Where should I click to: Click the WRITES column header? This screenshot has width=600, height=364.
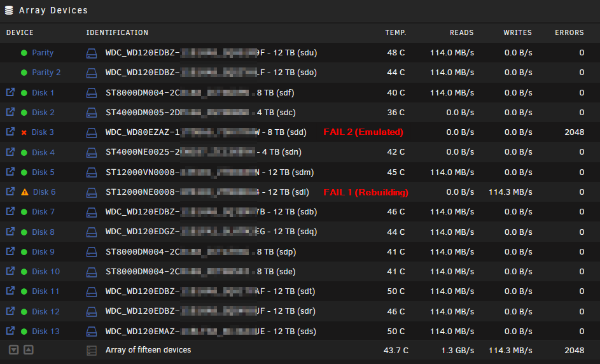tap(517, 32)
